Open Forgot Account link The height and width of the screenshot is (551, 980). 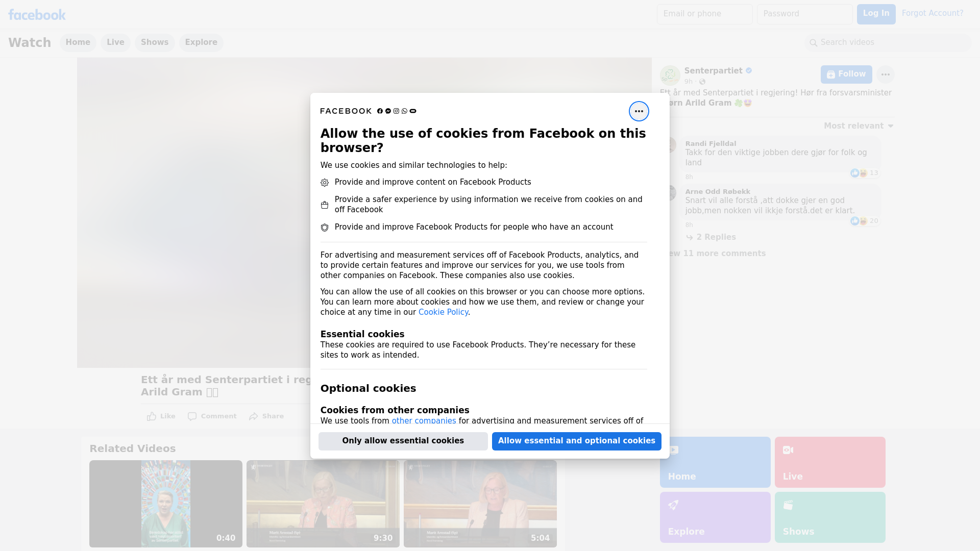point(932,13)
